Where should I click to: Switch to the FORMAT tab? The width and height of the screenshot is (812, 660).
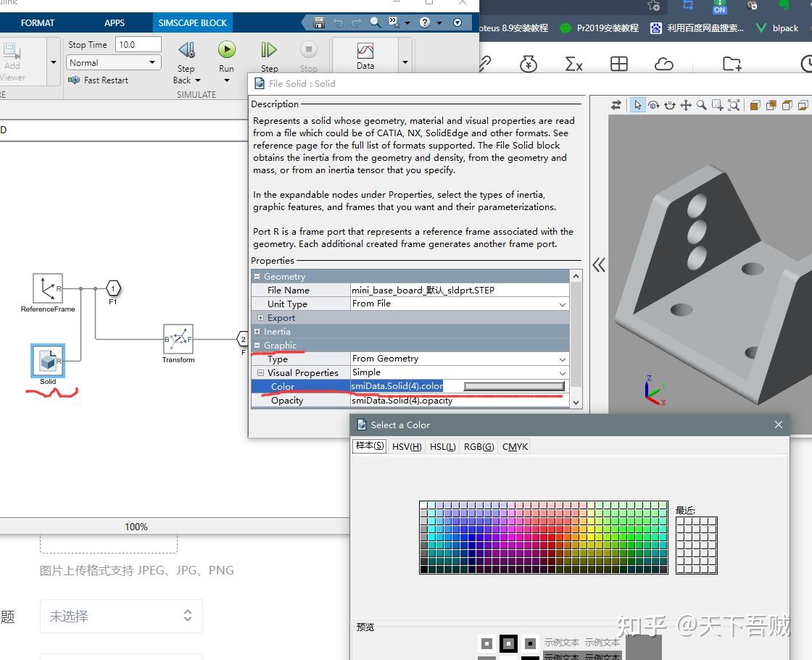pos(37,22)
